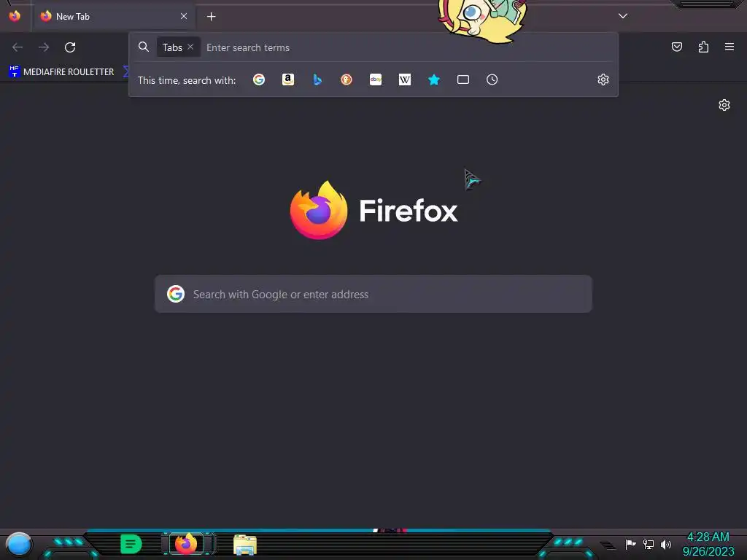Click the address bar magnifier icon
Image resolution: width=747 pixels, height=560 pixels.
[144, 47]
